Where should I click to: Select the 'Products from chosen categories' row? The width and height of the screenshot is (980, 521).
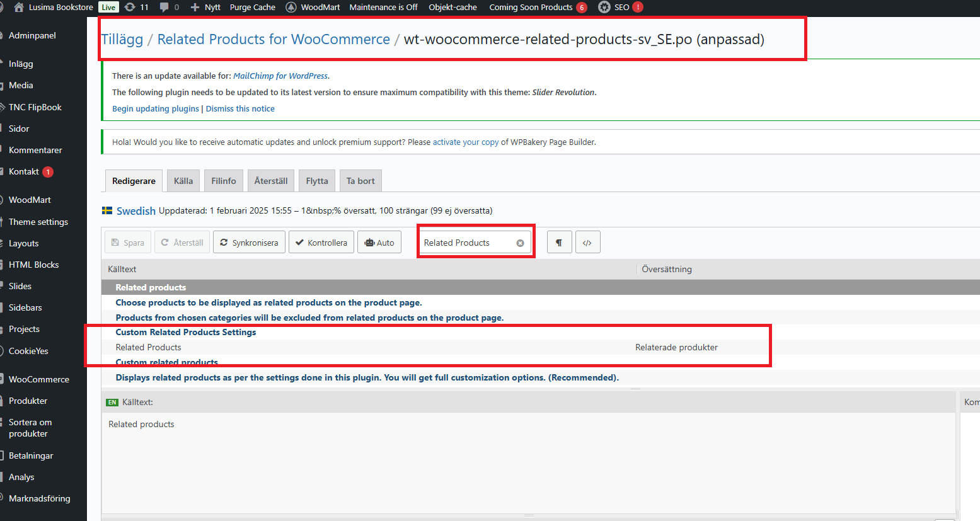coord(541,318)
